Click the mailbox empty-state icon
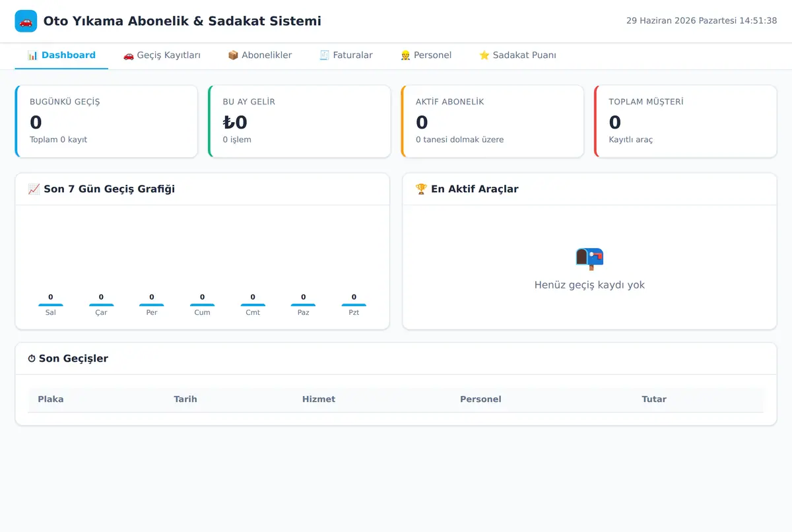Viewport: 792px width, 532px height. coord(589,258)
